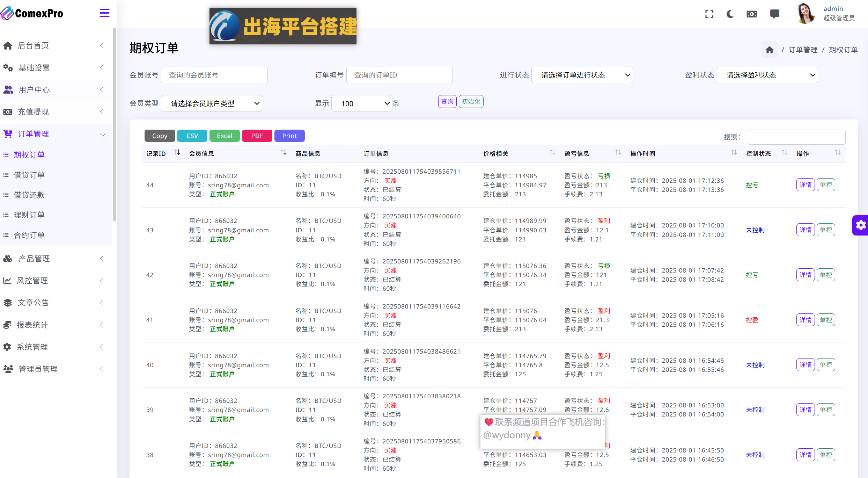Export table with Excel button
Screen dimensions: 868x478
224,136
